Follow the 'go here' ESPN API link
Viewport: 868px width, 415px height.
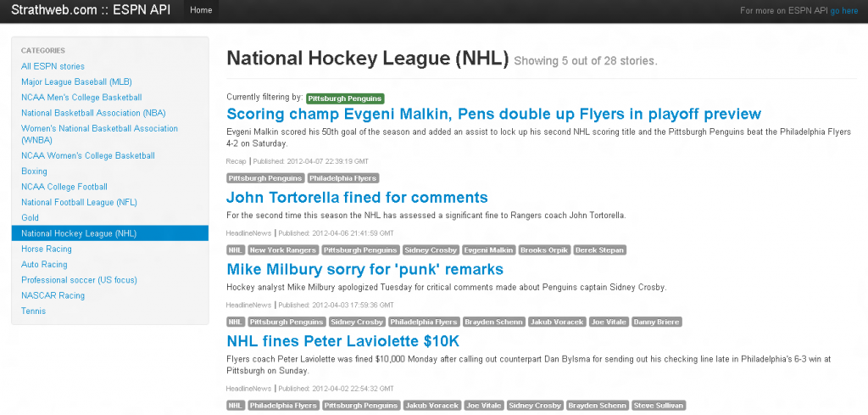[843, 10]
